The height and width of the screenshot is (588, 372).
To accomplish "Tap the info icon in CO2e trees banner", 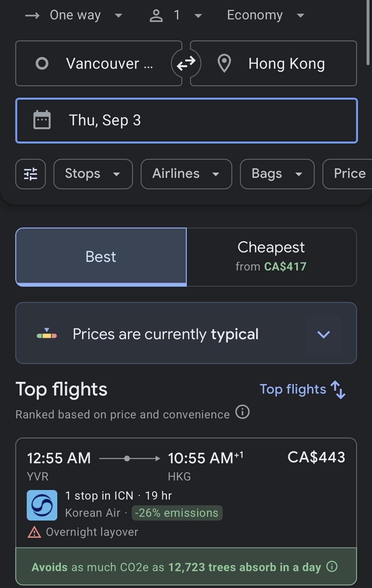I will 332,567.
